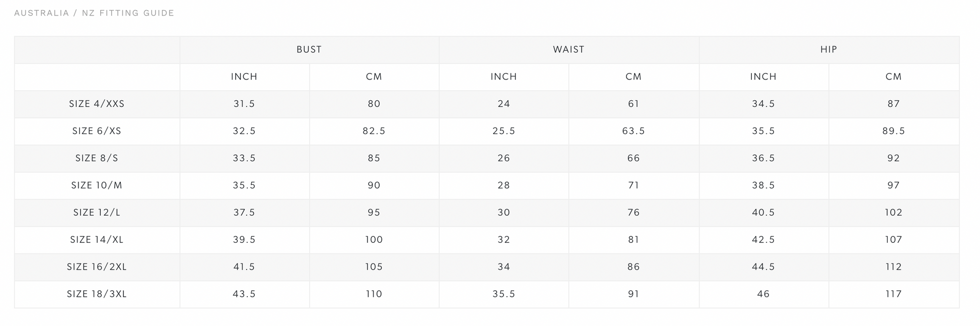Click the 43.5 bust inch value
Image resolution: width=980 pixels, height=326 pixels.
click(x=244, y=294)
